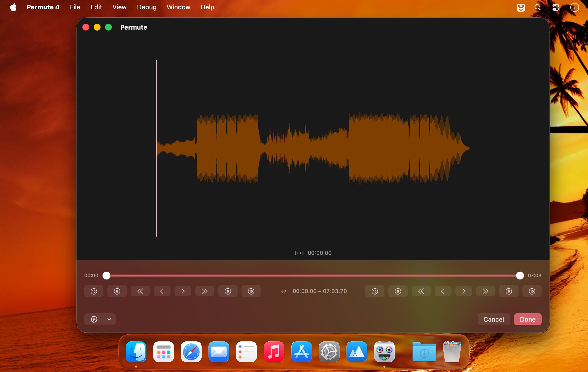
Task: Open the Edit menu
Action: pyautogui.click(x=96, y=7)
